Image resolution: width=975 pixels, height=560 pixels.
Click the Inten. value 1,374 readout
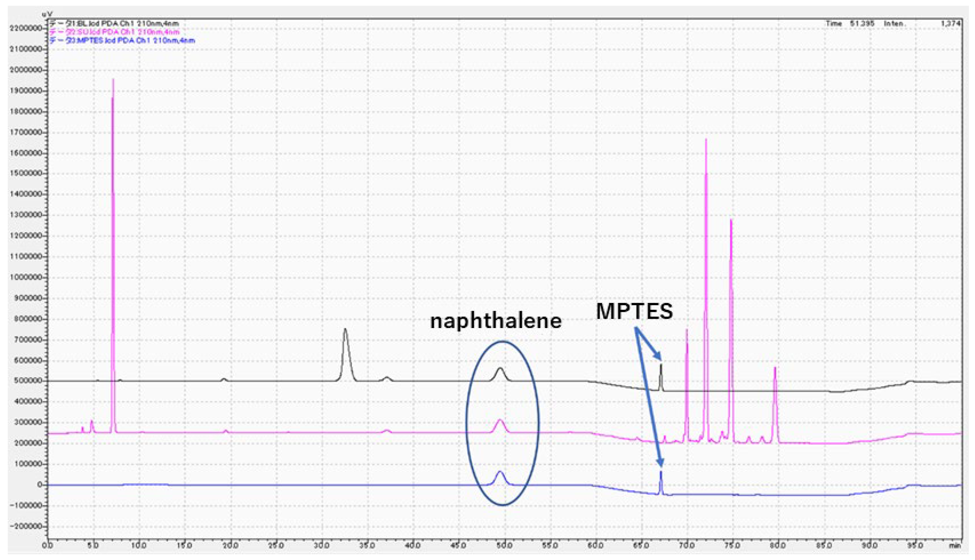[950, 24]
